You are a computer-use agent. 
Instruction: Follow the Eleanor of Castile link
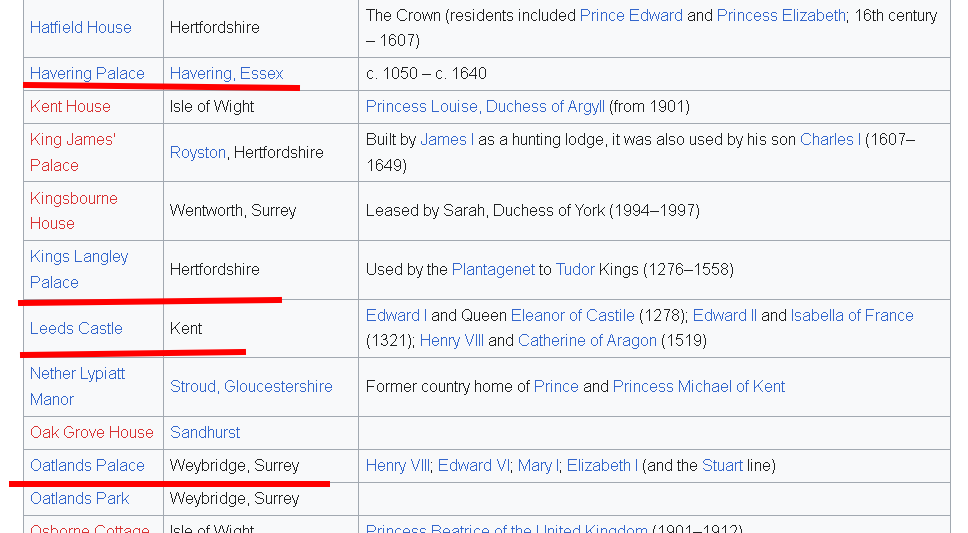click(572, 316)
